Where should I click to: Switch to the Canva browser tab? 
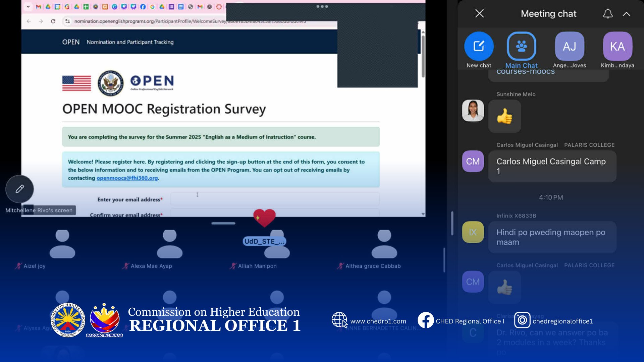(114, 6)
